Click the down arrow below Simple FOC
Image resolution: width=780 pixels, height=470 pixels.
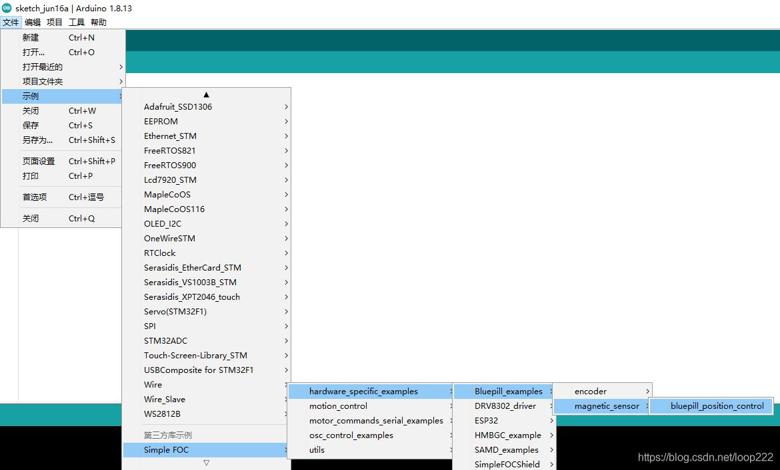click(206, 463)
